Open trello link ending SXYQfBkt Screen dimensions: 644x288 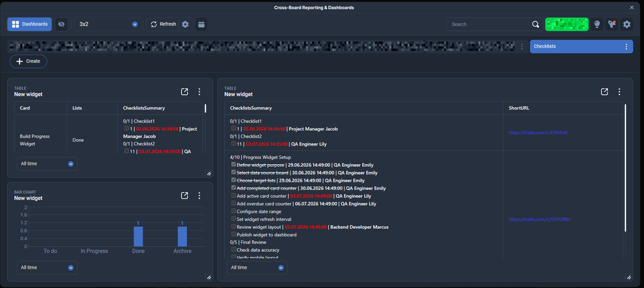pos(540,220)
